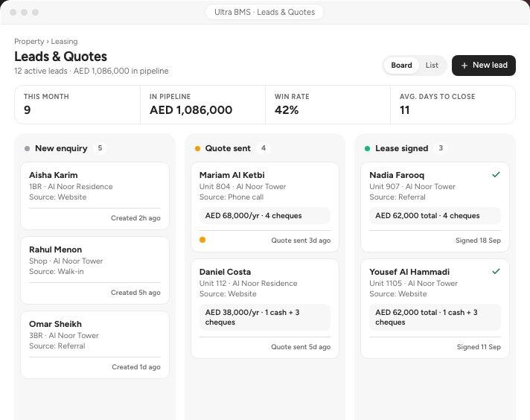
Task: Click Unit 804 · Al Noor Tower text
Action: (x=243, y=186)
